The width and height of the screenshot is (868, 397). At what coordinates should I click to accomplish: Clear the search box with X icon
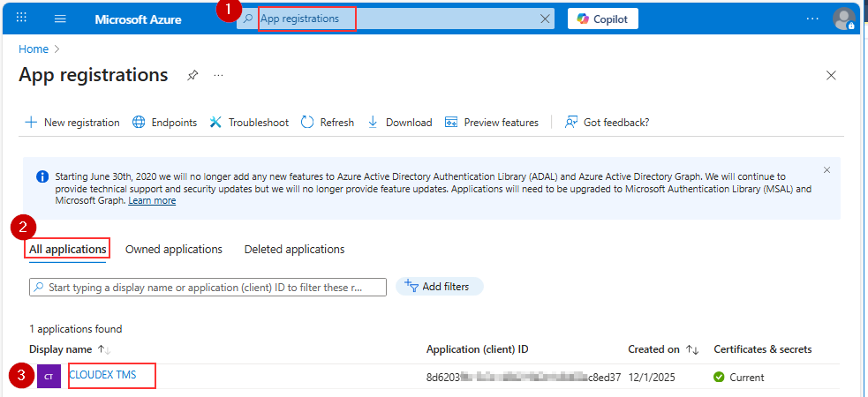545,19
